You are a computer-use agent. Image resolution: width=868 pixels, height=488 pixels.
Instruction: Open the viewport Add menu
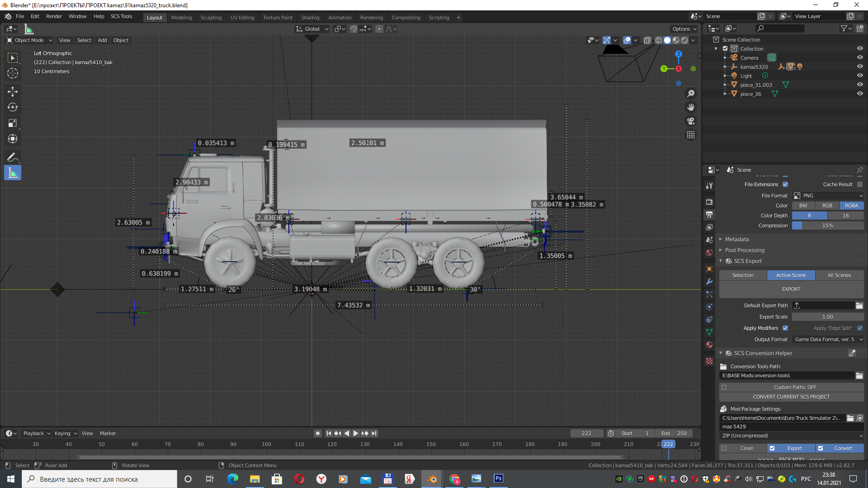(103, 40)
